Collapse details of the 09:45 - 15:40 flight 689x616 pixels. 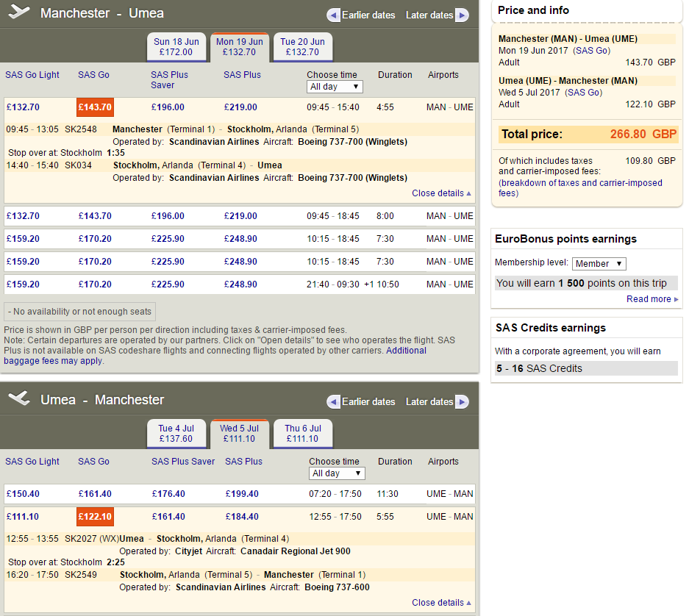[441, 193]
